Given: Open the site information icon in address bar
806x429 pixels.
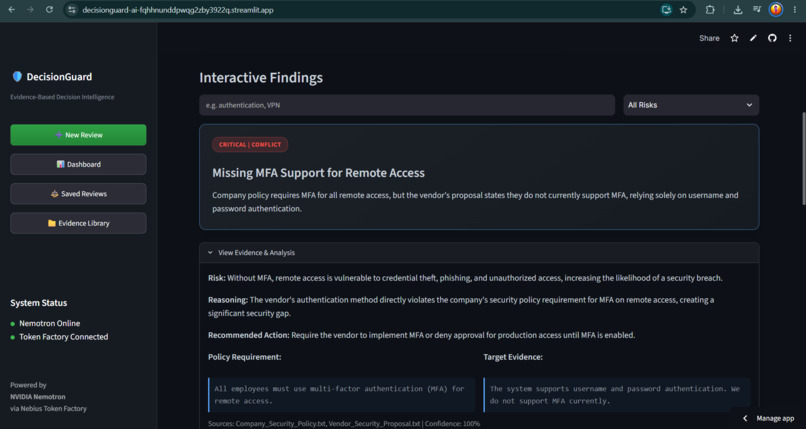Looking at the screenshot, I should (x=72, y=10).
